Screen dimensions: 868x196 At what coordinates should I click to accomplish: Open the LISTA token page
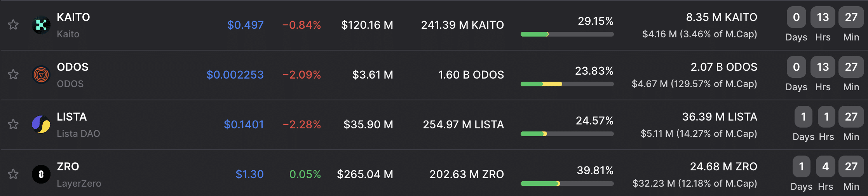(x=72, y=117)
